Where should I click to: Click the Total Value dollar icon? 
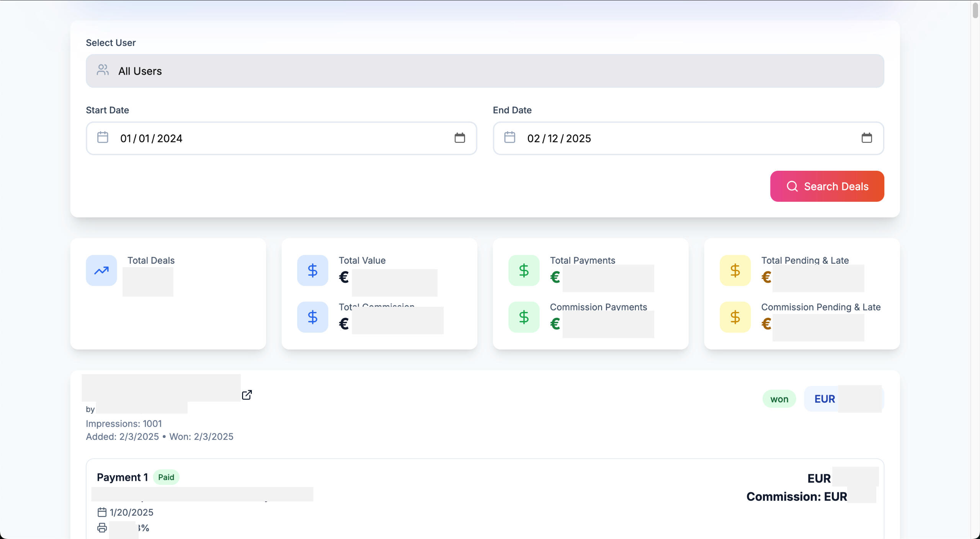tap(312, 270)
